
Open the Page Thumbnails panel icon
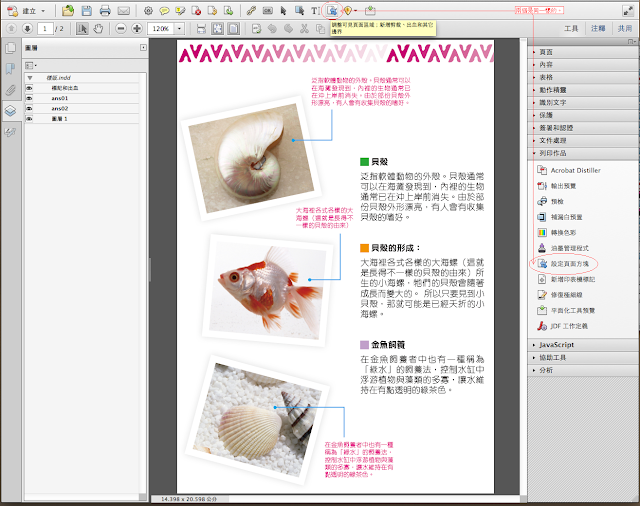pos(11,48)
